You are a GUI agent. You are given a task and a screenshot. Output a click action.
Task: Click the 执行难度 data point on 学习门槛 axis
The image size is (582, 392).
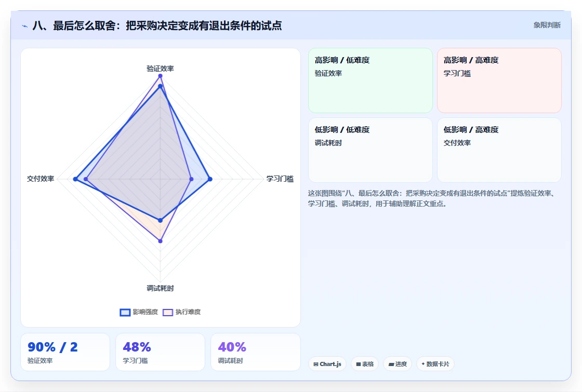click(192, 179)
